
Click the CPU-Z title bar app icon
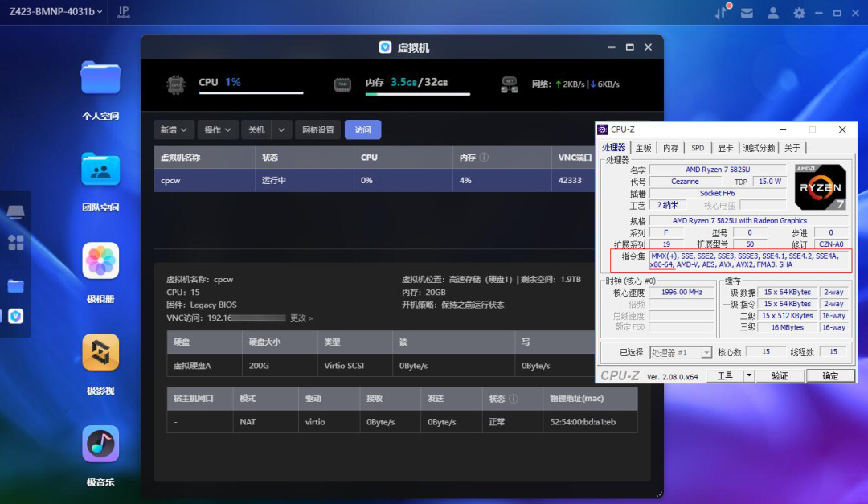click(x=602, y=129)
